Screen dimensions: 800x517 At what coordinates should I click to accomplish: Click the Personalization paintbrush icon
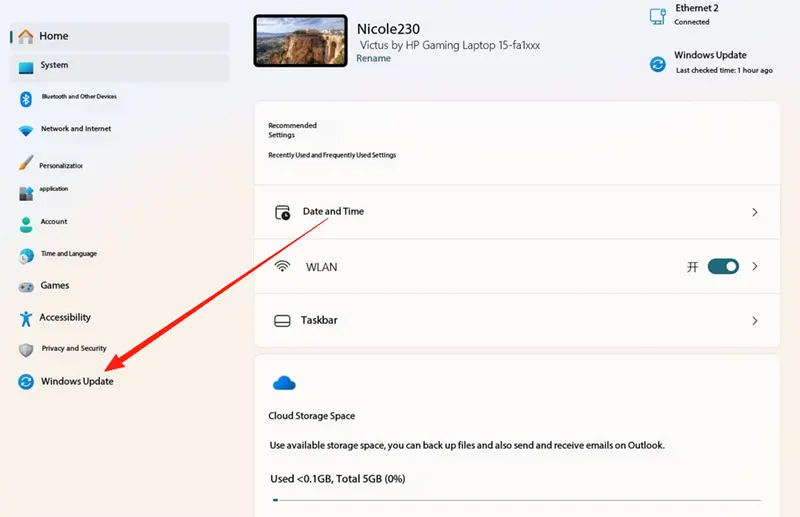[26, 162]
